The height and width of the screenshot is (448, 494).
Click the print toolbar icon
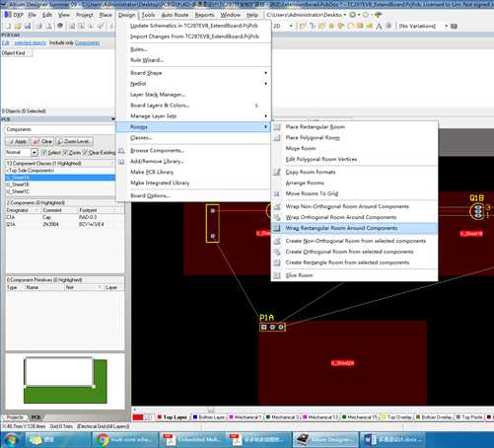(x=38, y=26)
